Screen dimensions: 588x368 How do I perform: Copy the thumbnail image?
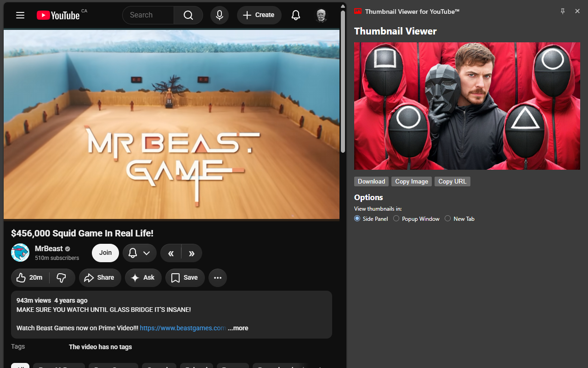[x=412, y=181]
